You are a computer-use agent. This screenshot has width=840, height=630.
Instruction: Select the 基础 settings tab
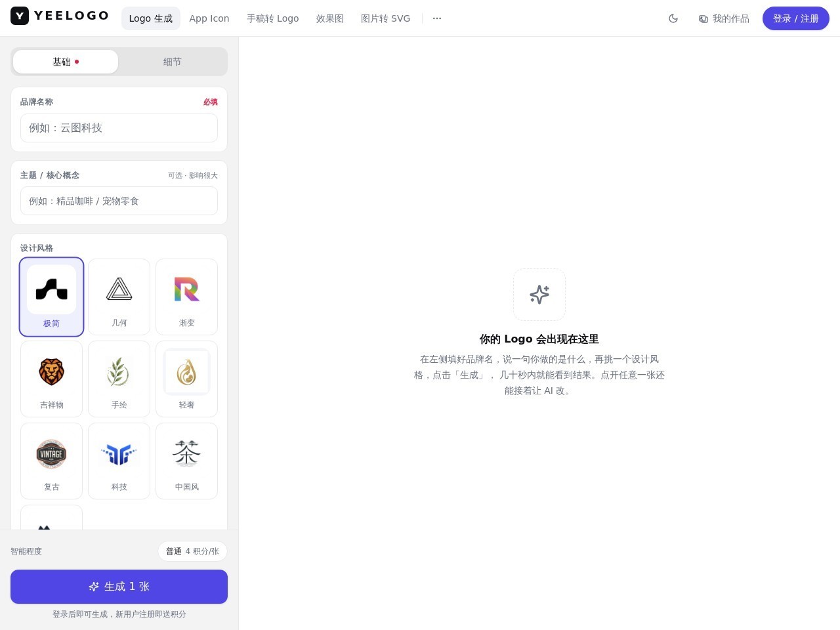(x=66, y=62)
